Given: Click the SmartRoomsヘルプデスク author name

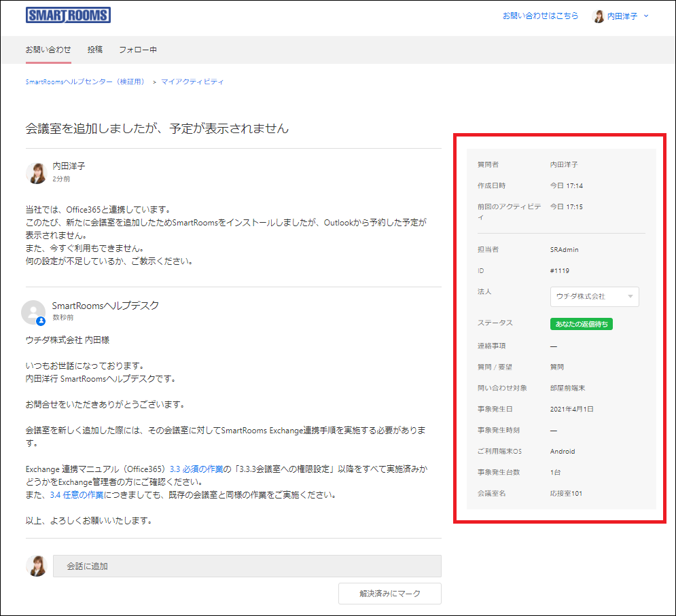Looking at the screenshot, I should (x=105, y=306).
